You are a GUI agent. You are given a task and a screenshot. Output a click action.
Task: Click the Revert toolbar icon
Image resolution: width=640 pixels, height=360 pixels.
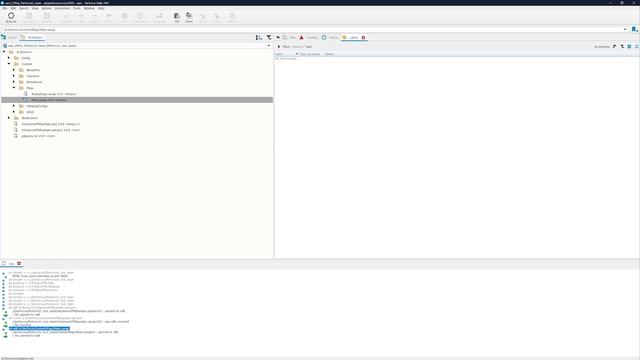point(109,17)
